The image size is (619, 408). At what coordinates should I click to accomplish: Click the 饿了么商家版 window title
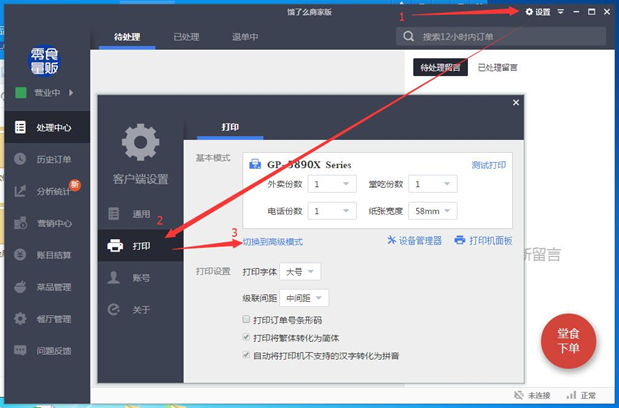pos(310,12)
